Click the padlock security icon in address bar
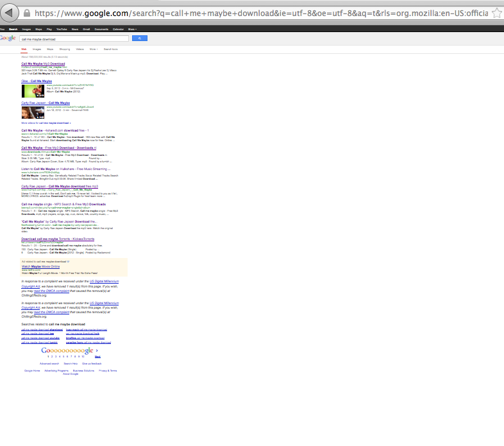Image resolution: width=504 pixels, height=446 pixels. (26, 13)
